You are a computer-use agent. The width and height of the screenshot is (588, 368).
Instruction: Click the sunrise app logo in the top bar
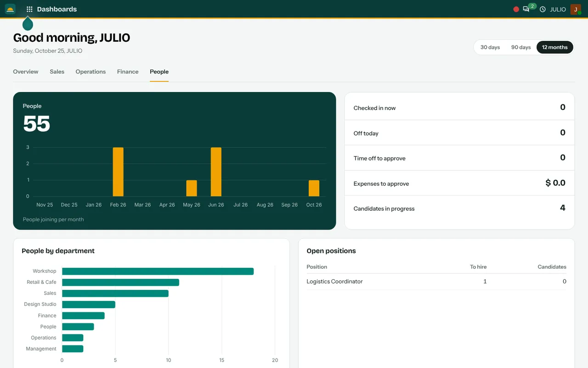point(10,9)
